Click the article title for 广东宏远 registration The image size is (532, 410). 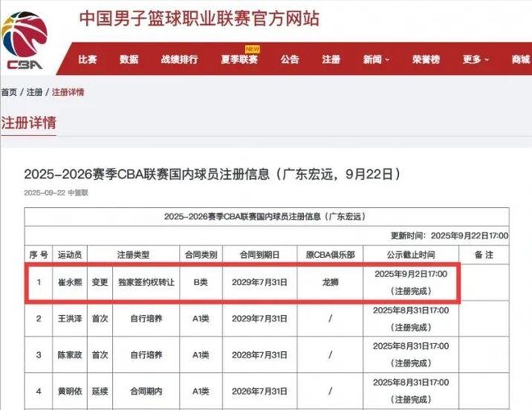(x=212, y=174)
